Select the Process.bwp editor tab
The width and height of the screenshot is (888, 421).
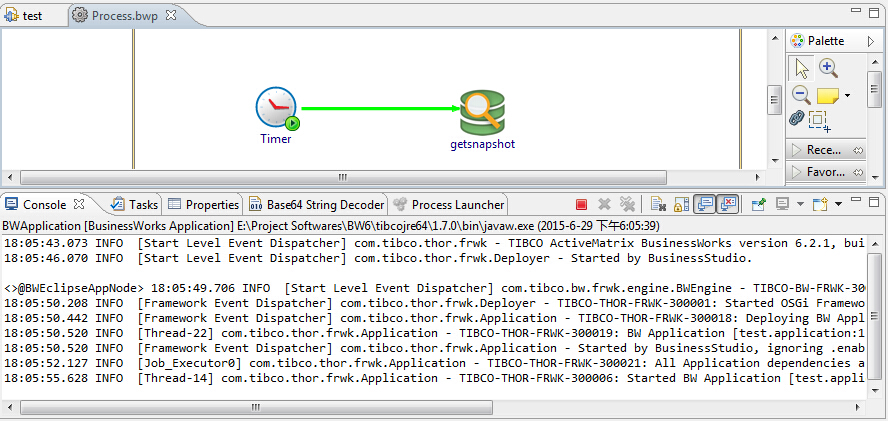click(x=125, y=16)
